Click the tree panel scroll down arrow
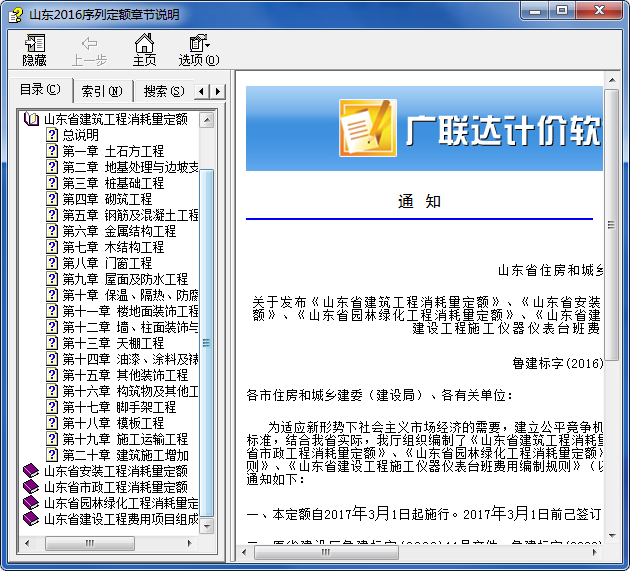The height and width of the screenshot is (571, 630). pyautogui.click(x=207, y=526)
